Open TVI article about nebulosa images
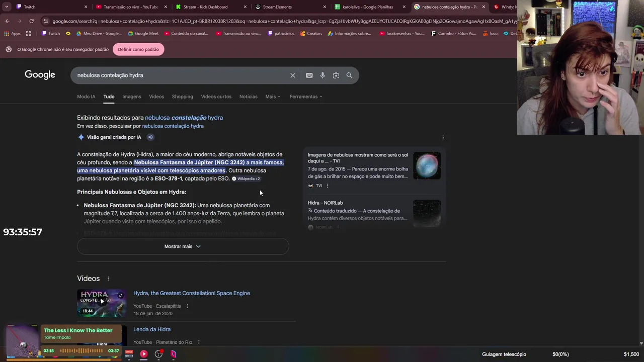 pyautogui.click(x=358, y=158)
